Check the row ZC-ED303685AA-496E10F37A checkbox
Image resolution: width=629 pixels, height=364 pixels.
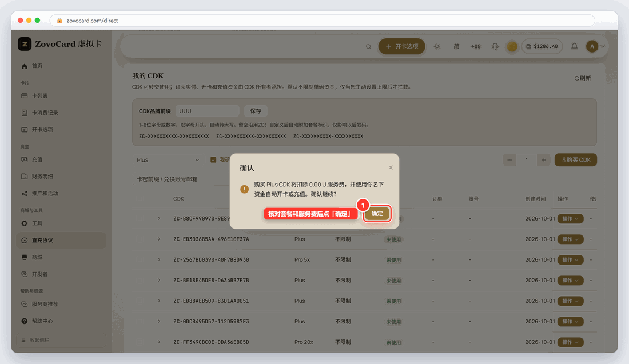(140, 239)
